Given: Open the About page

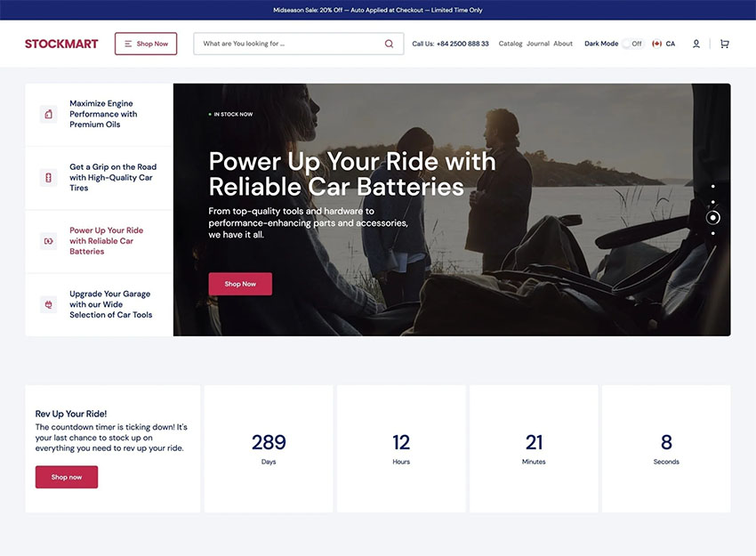Looking at the screenshot, I should pyautogui.click(x=563, y=43).
